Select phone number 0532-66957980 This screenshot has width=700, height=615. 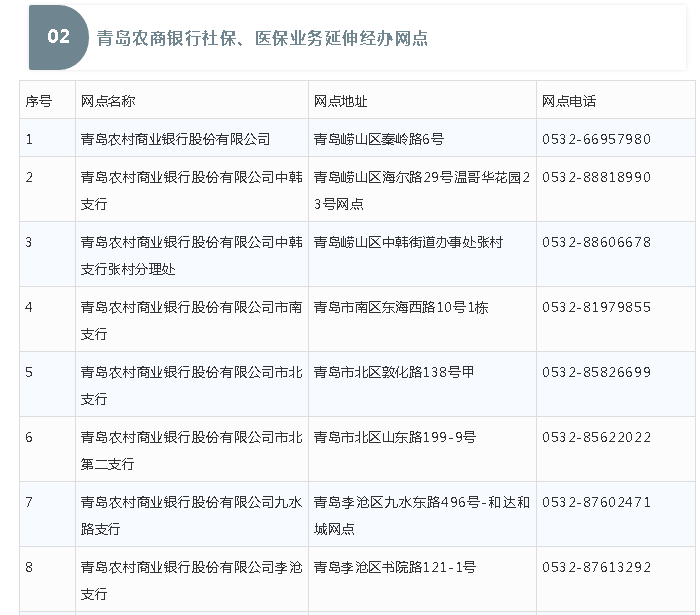click(596, 139)
